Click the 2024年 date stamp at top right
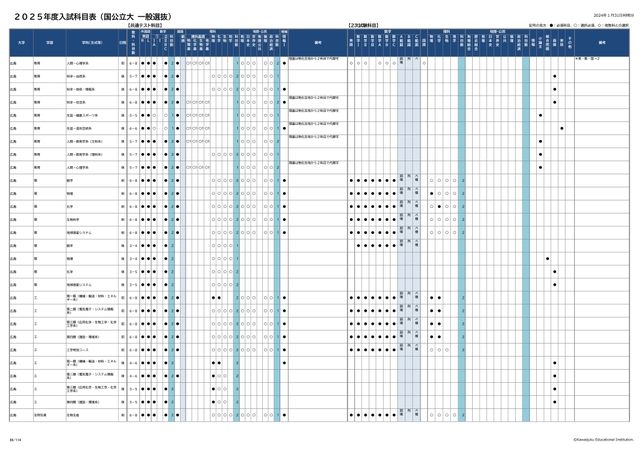This screenshot has height=455, width=644. tap(614, 15)
